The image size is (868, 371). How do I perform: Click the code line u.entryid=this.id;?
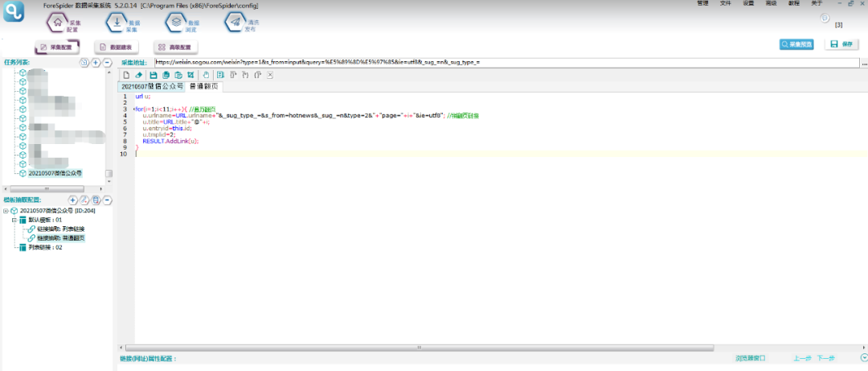pos(166,128)
